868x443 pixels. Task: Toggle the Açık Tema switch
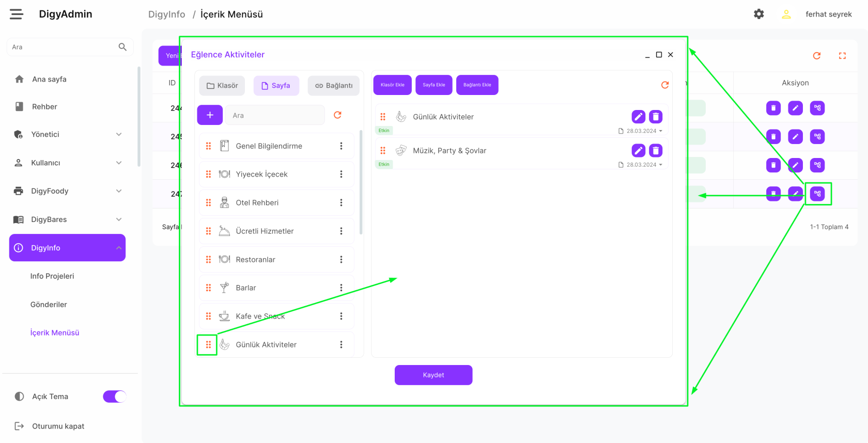pos(114,397)
